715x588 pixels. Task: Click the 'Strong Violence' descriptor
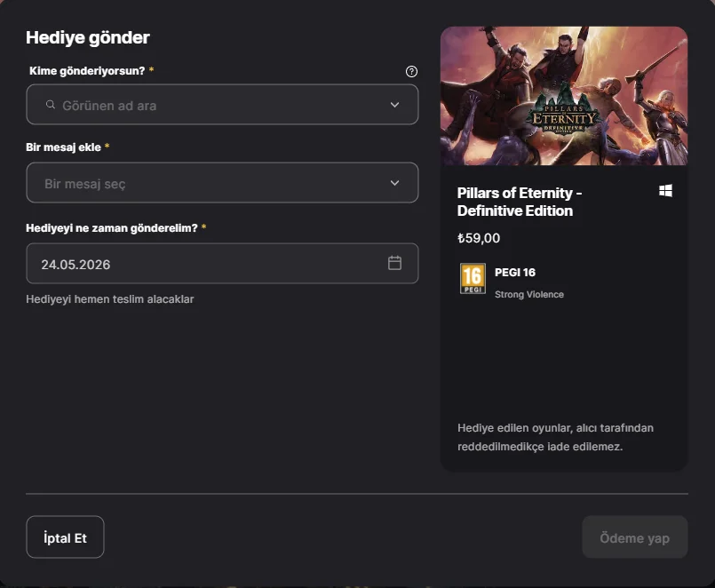pyautogui.click(x=529, y=294)
